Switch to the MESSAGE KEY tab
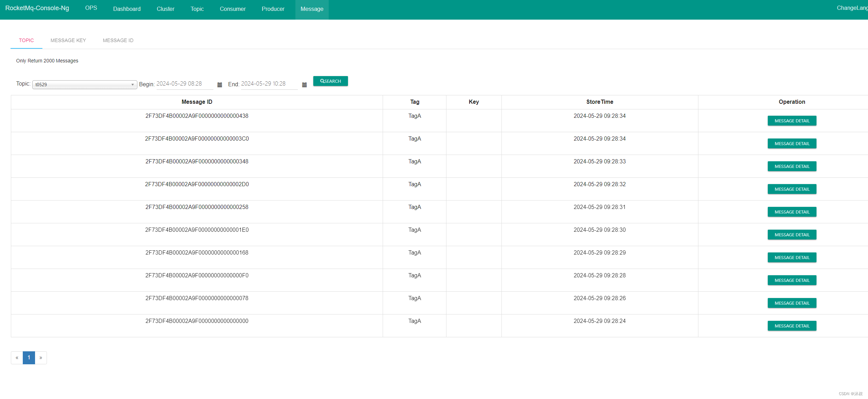Viewport: 868px width, 399px height. pyautogui.click(x=68, y=40)
